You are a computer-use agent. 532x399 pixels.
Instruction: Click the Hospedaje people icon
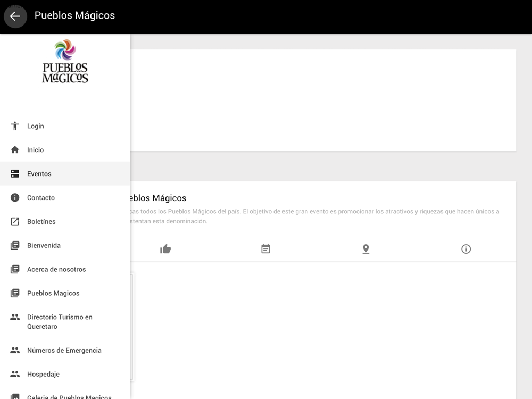coord(15,374)
